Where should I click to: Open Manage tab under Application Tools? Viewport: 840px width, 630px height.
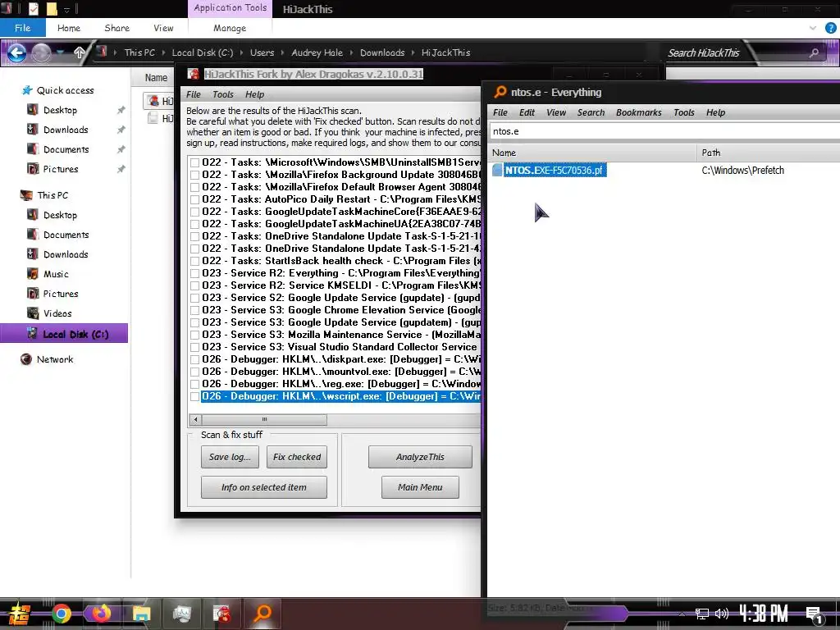230,28
